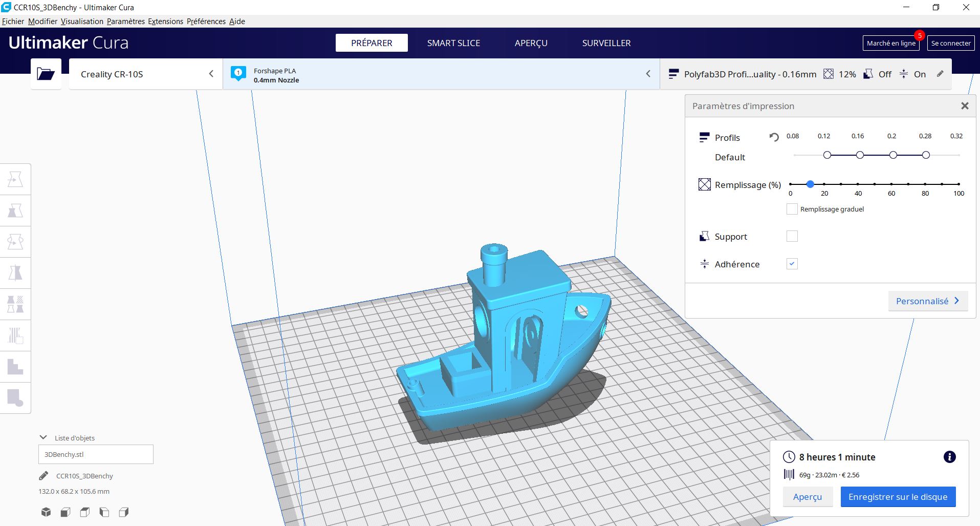Switch to front view cube icon

coord(66,512)
